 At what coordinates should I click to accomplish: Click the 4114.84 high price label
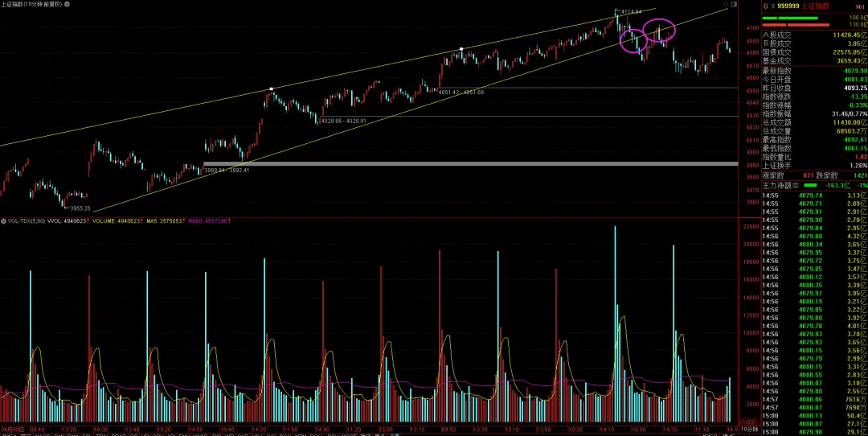tap(631, 11)
